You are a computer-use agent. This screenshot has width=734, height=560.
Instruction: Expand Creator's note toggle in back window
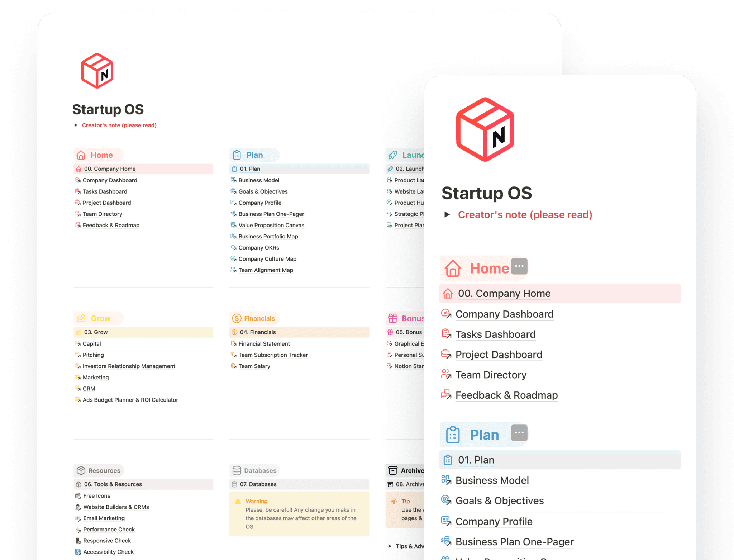[x=76, y=125]
